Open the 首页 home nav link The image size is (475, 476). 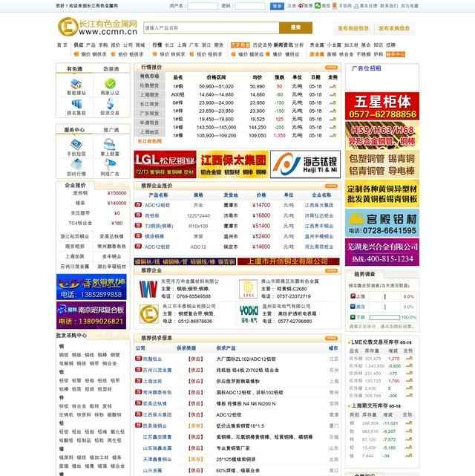(x=62, y=45)
